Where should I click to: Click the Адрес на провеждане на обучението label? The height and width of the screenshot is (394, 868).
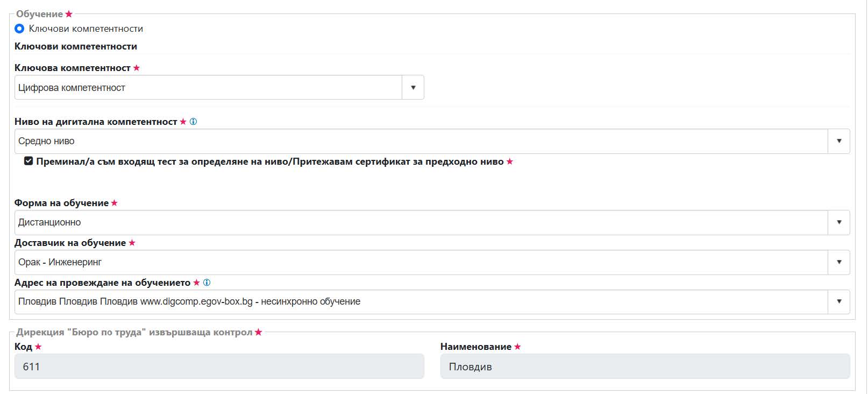[x=103, y=283]
